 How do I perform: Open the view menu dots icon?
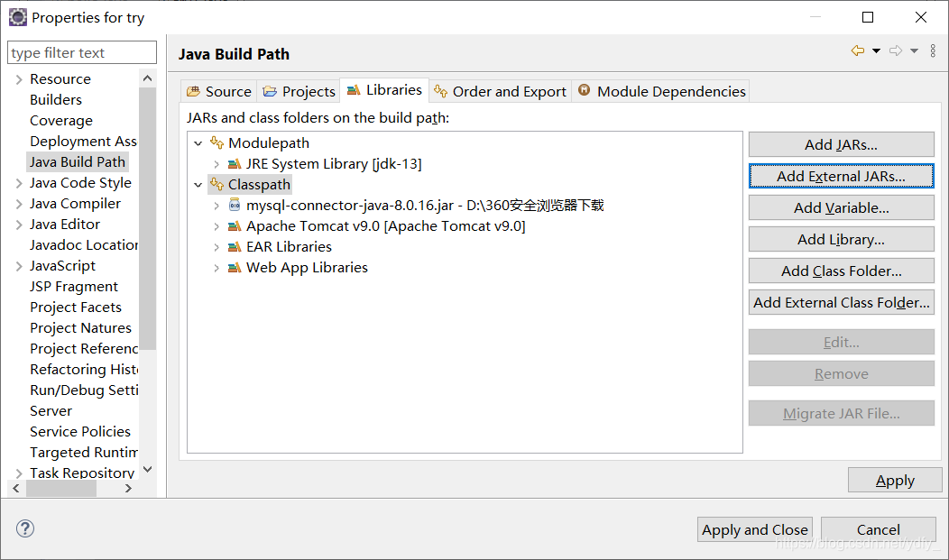933,50
